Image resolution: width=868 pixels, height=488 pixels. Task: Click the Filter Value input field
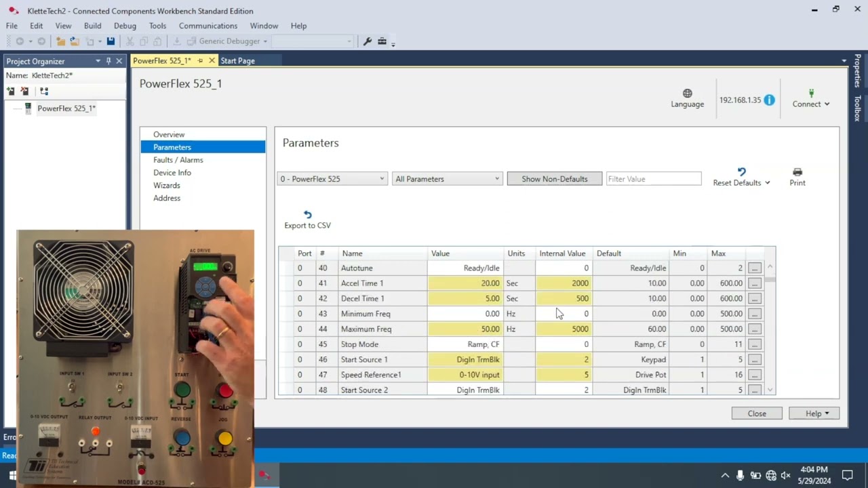[x=654, y=179]
